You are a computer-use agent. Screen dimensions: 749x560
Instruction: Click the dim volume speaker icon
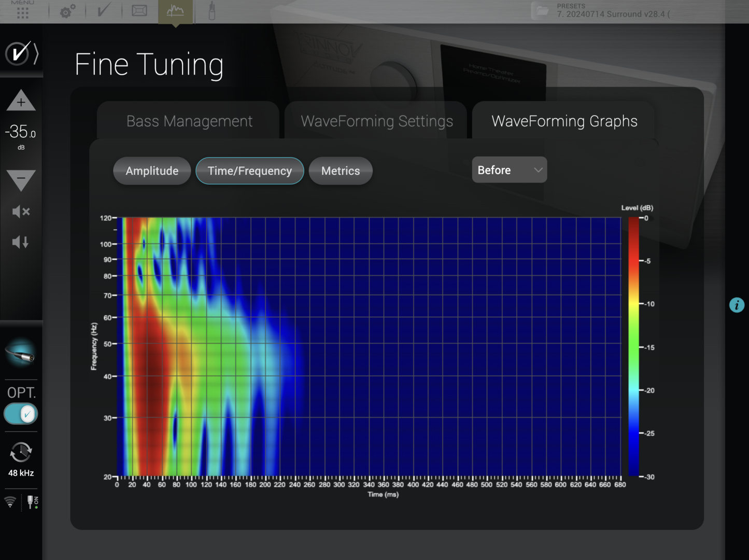pyautogui.click(x=21, y=242)
